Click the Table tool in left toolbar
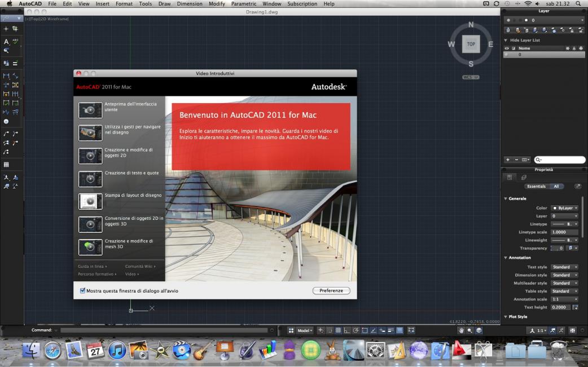 (x=6, y=165)
